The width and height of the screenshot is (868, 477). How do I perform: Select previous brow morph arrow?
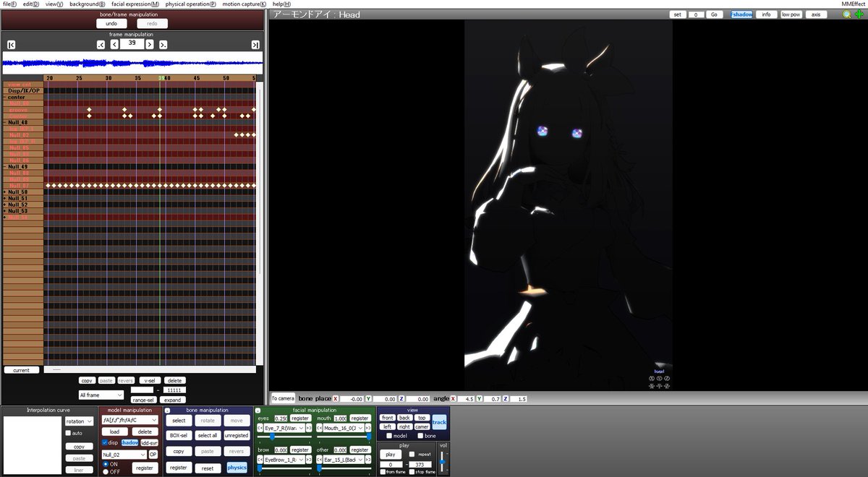point(260,460)
